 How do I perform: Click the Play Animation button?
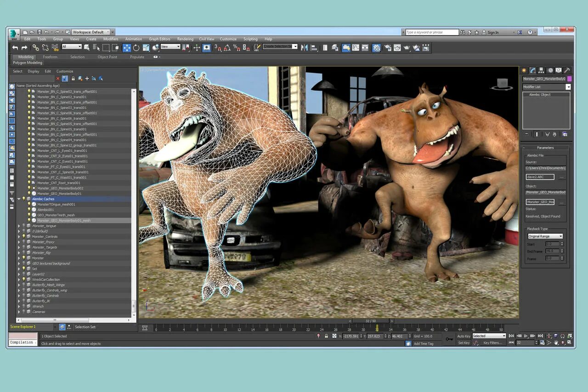[526, 336]
